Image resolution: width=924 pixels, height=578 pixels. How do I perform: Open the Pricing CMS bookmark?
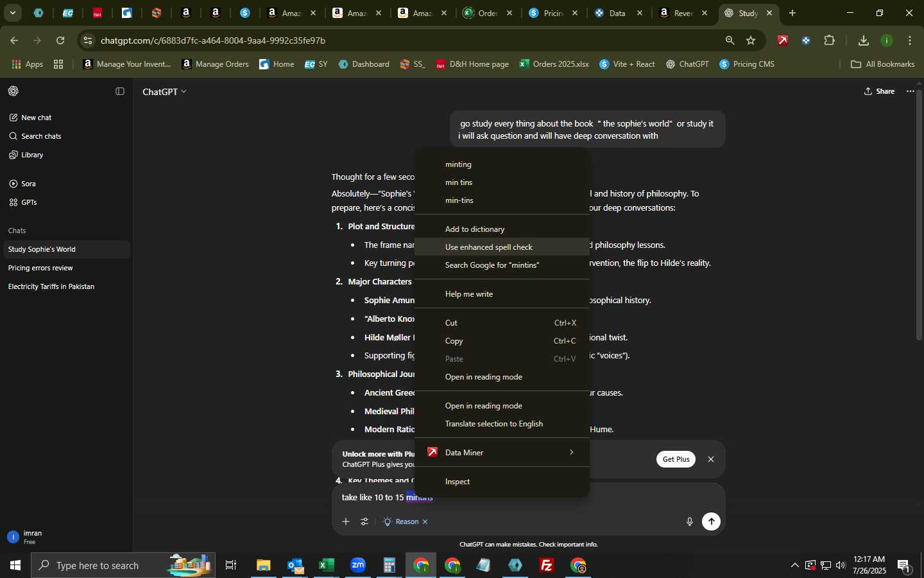747,64
